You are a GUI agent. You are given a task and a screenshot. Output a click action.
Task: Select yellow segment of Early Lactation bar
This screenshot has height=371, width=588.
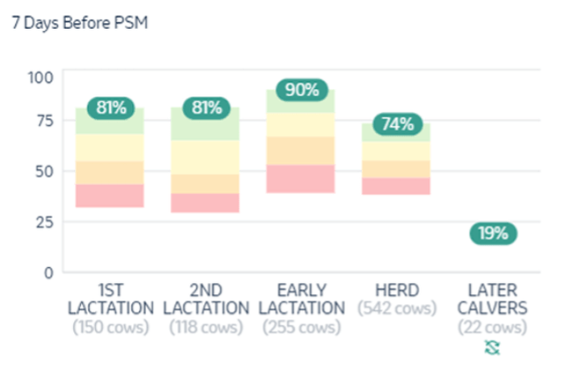click(x=302, y=124)
